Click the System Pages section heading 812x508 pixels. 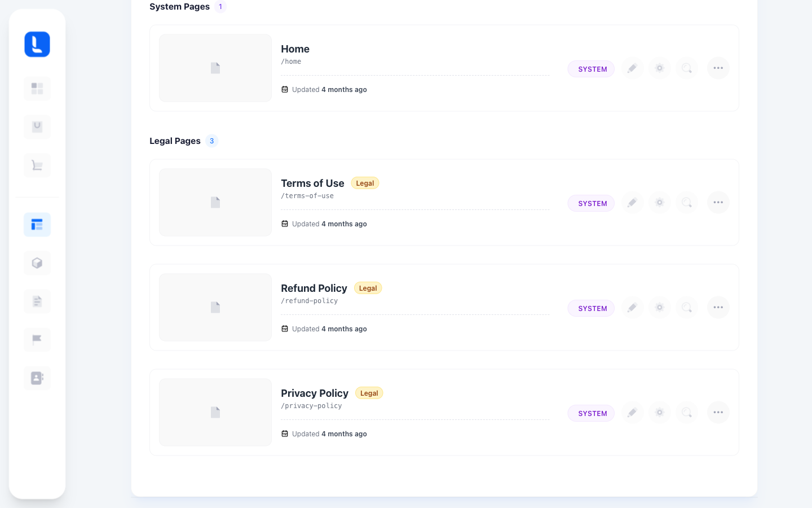(179, 7)
